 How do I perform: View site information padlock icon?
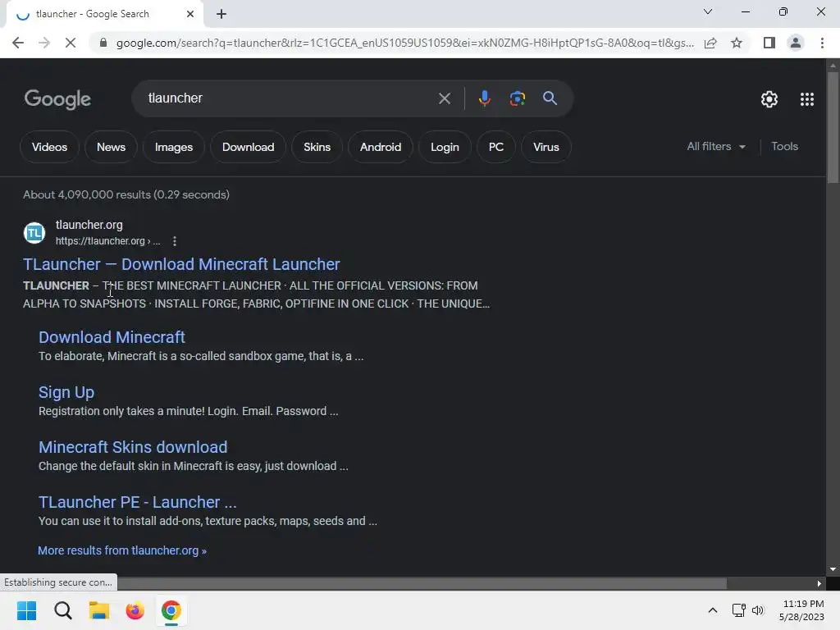[103, 43]
